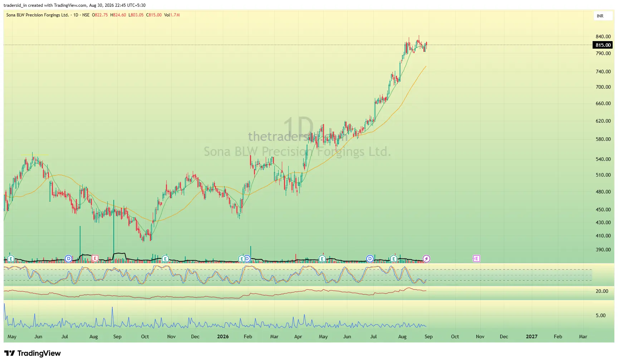Open the green earnings E marker before Aug 2026

[x=394, y=259]
